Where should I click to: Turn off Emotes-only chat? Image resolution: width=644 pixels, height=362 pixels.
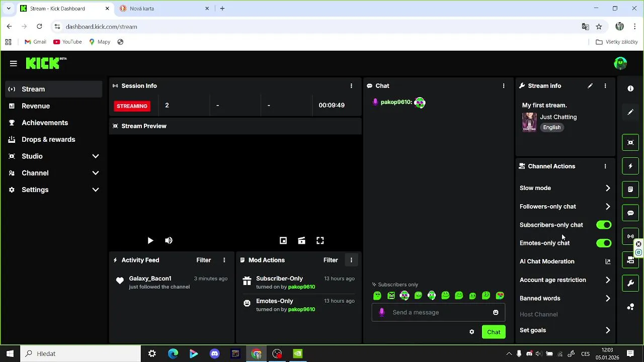pos(604,243)
